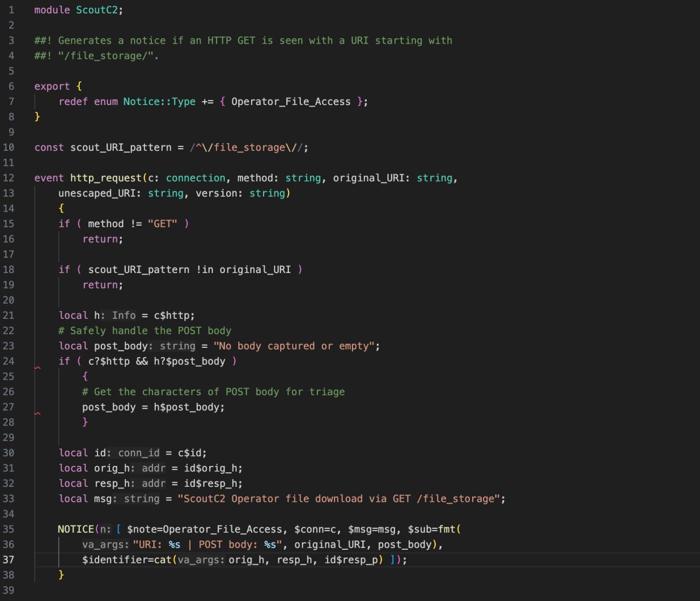Click line number 12 in the gutter
Screen dimensions: 700x601
click(x=9, y=178)
